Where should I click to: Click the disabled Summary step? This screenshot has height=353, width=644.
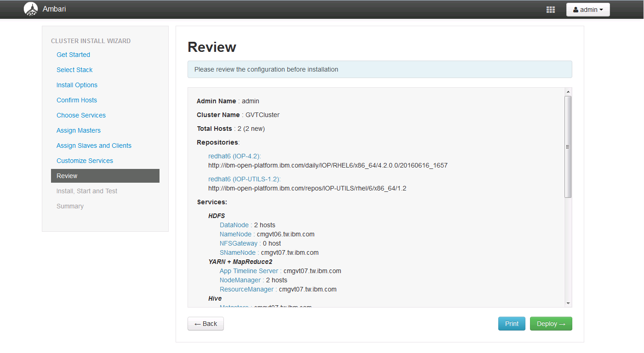70,206
